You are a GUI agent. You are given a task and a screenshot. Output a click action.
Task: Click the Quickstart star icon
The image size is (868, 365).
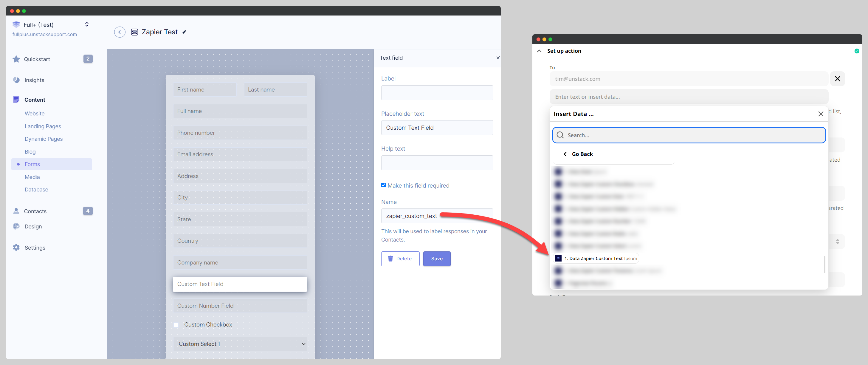[16, 59]
